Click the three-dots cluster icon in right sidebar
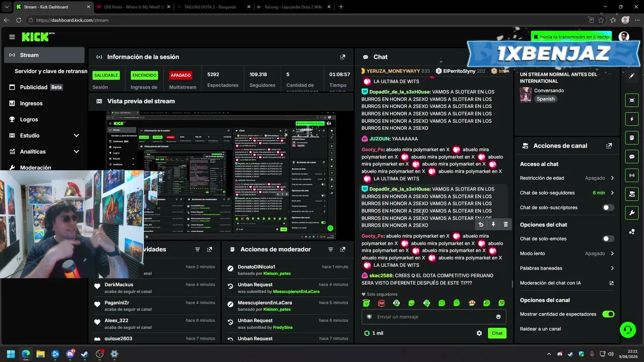 click(x=632, y=232)
